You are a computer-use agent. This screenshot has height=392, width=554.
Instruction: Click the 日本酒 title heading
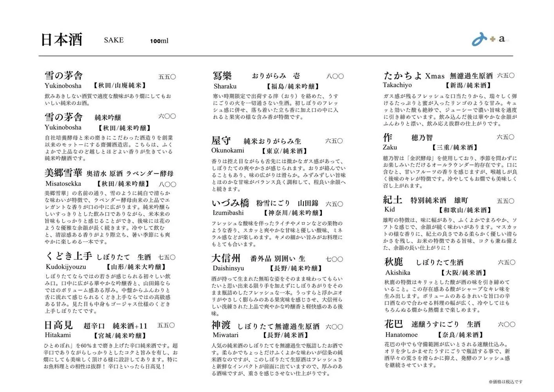(62, 40)
